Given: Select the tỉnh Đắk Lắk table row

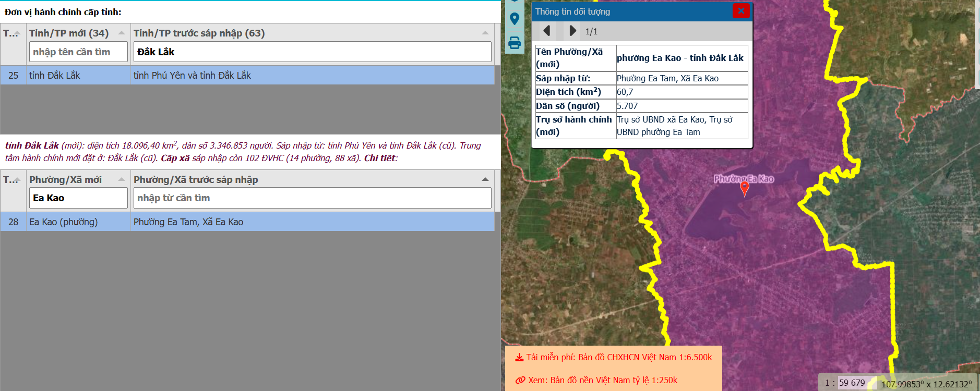Looking at the screenshot, I should click(x=247, y=76).
